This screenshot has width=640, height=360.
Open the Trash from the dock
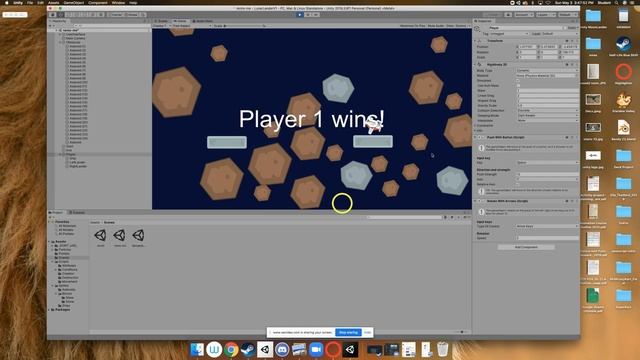pos(442,349)
